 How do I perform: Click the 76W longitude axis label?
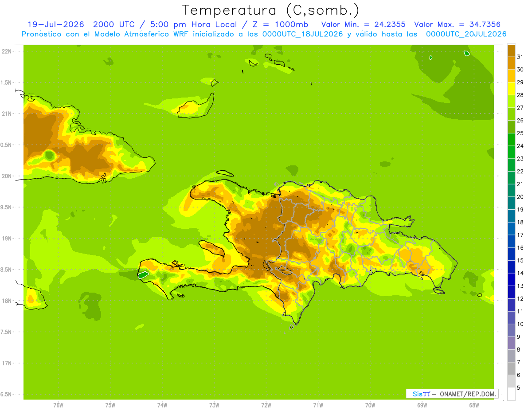click(58, 405)
